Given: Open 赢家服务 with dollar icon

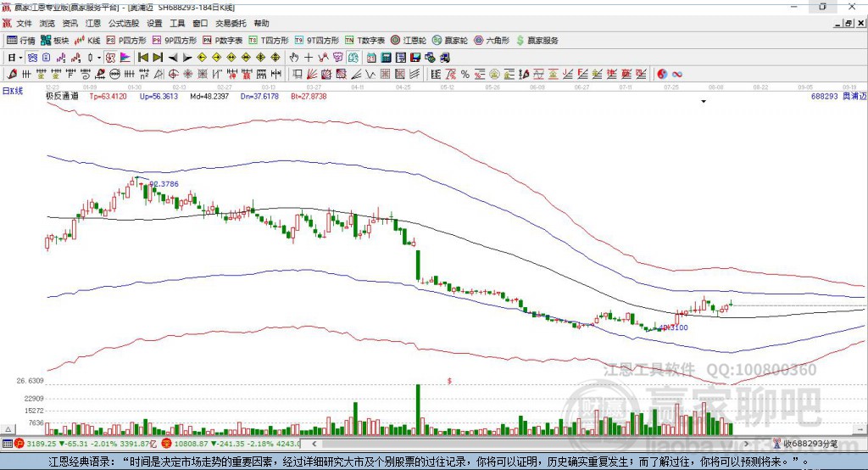Looking at the screenshot, I should (537, 41).
